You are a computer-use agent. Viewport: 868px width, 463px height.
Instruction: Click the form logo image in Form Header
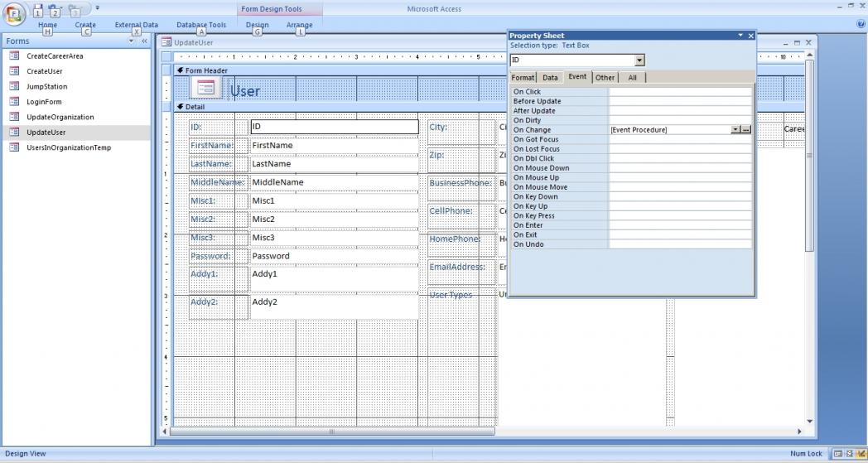205,88
